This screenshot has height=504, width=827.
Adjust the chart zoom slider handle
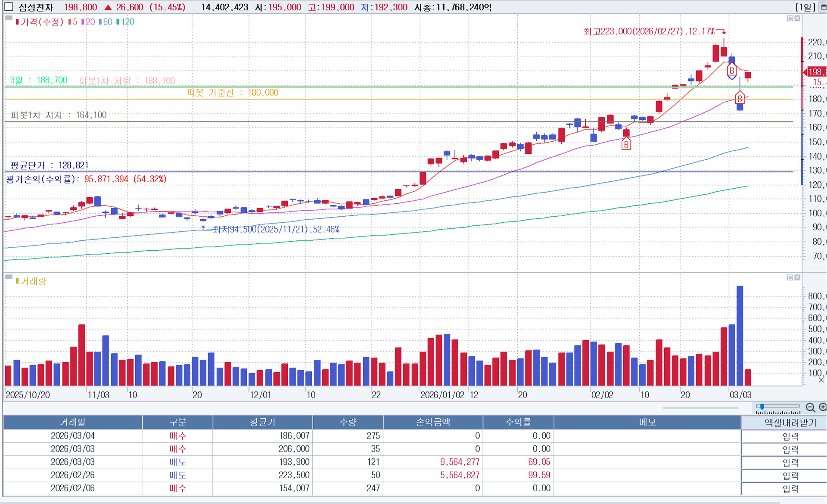(x=762, y=406)
